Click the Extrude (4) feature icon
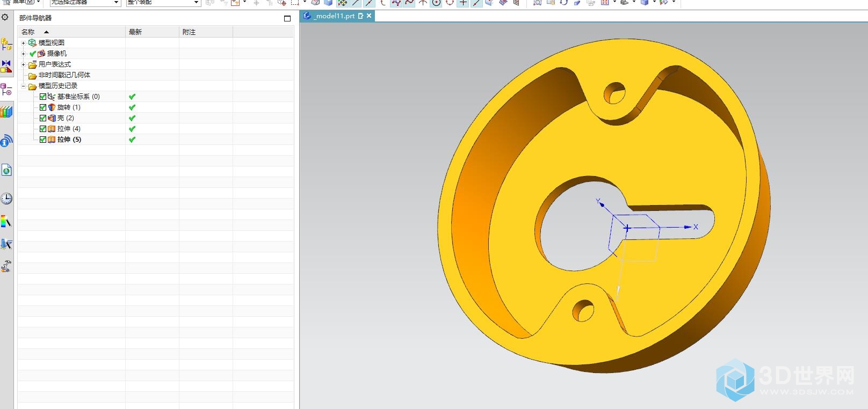Image resolution: width=868 pixels, height=409 pixels. pos(52,129)
